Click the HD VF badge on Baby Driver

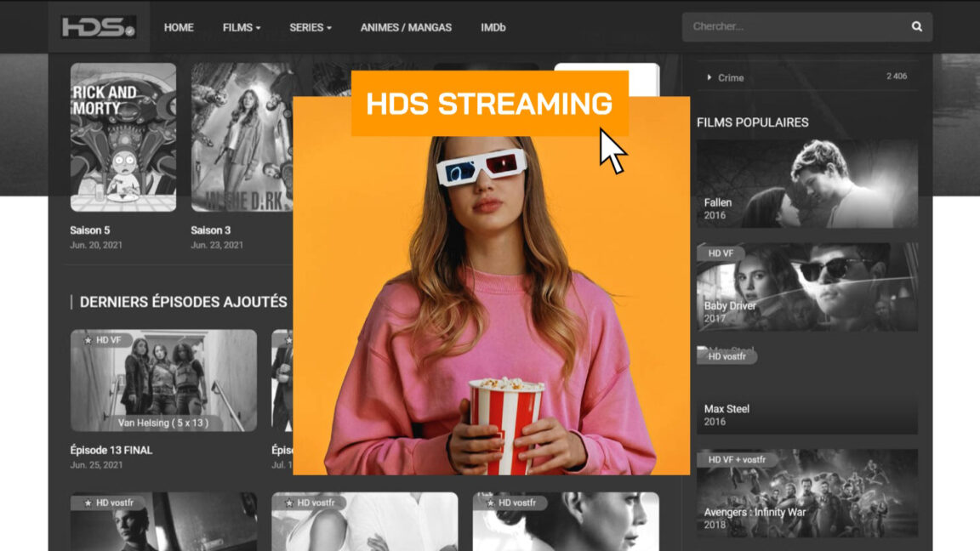tap(721, 253)
